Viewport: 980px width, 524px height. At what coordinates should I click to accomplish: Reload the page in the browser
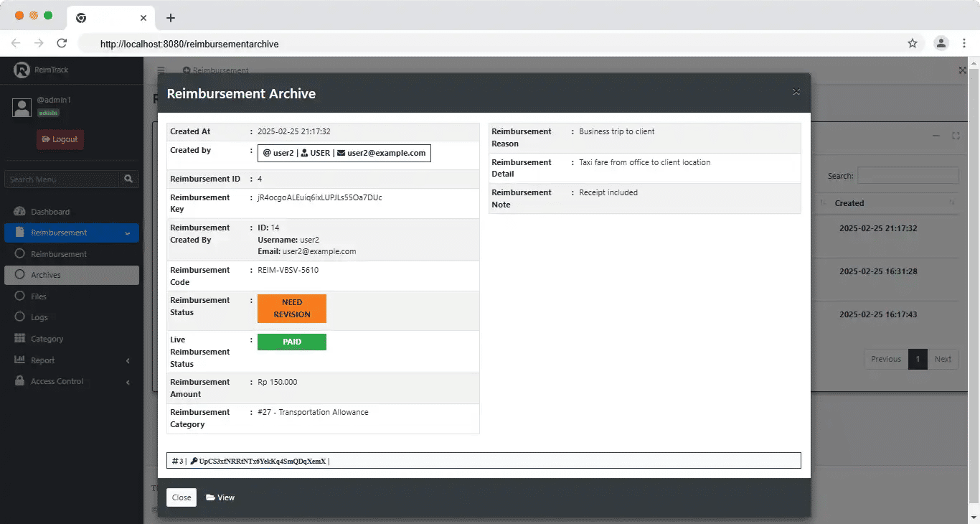(x=62, y=43)
